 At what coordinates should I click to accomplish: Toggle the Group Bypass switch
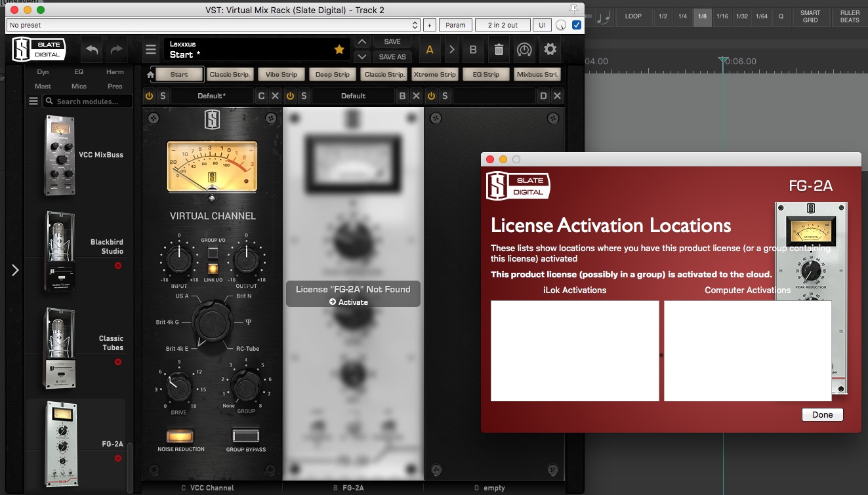[246, 436]
